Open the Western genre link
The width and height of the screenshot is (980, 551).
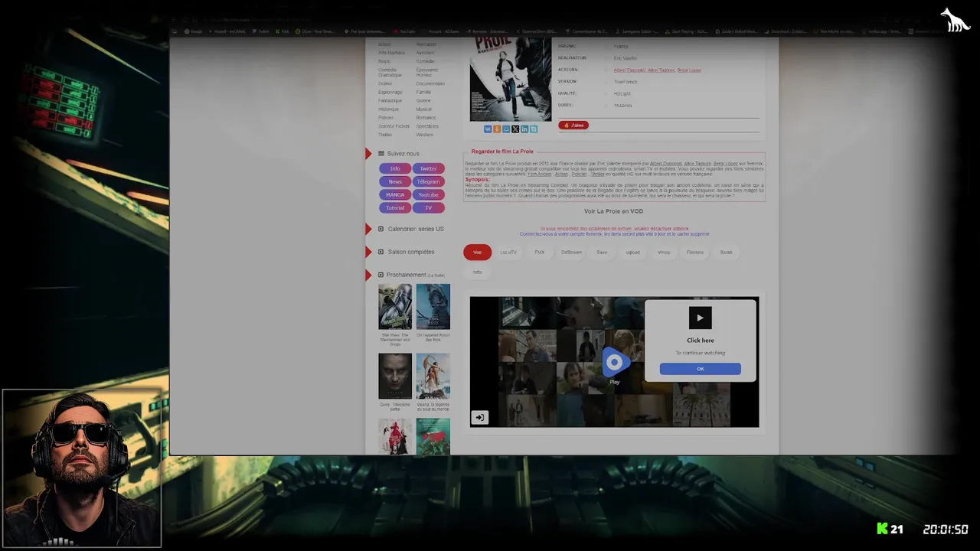click(424, 135)
